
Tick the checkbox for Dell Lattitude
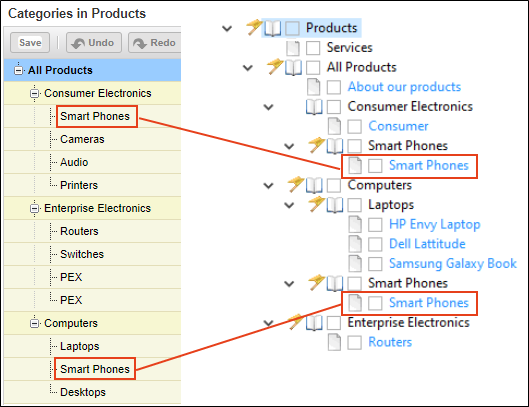(375, 244)
